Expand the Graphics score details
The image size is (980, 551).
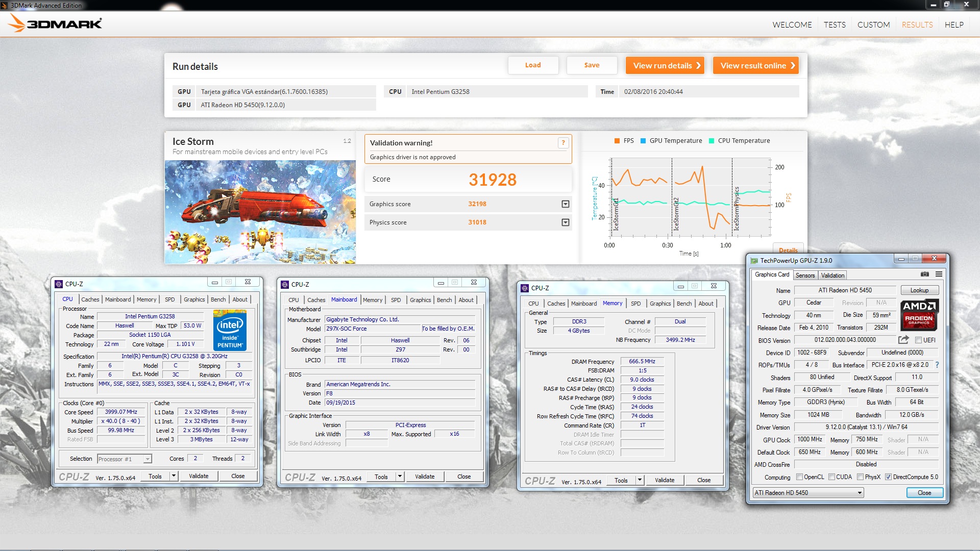tap(565, 204)
